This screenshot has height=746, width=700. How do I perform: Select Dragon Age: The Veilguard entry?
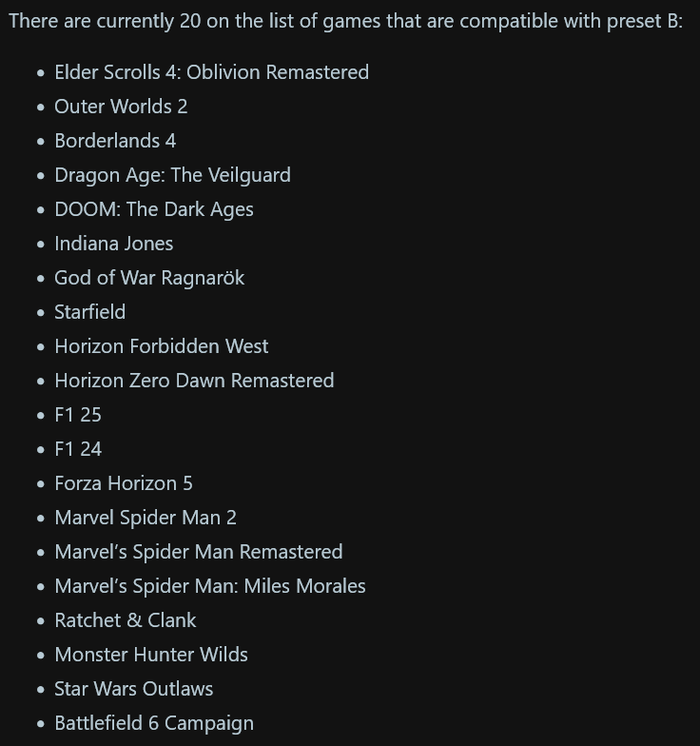(172, 175)
